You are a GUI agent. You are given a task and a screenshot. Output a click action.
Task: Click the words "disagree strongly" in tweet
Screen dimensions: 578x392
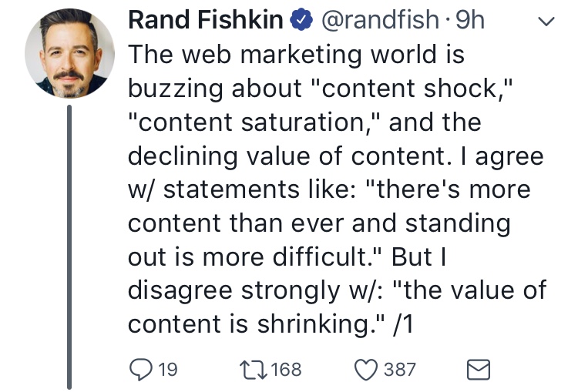pyautogui.click(x=234, y=291)
